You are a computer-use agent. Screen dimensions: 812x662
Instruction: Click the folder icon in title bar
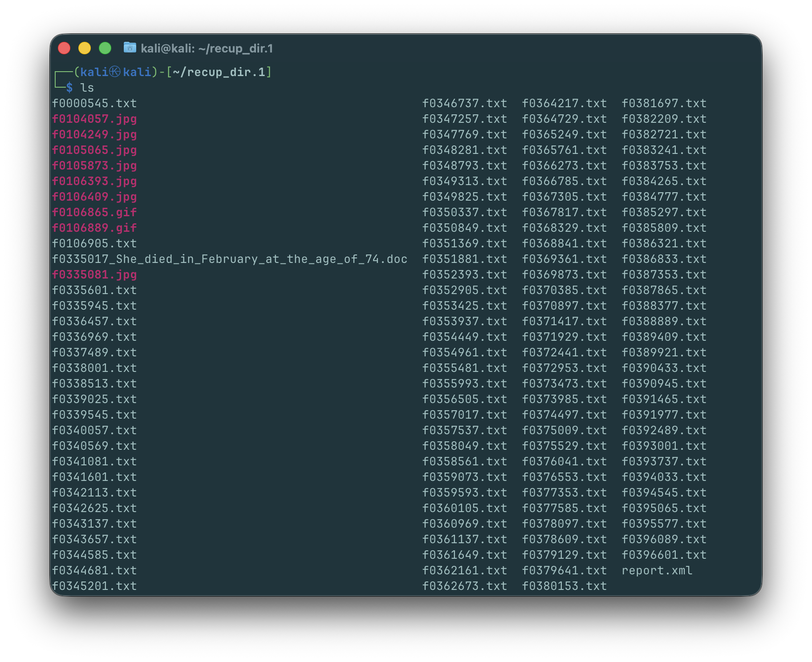coord(130,48)
